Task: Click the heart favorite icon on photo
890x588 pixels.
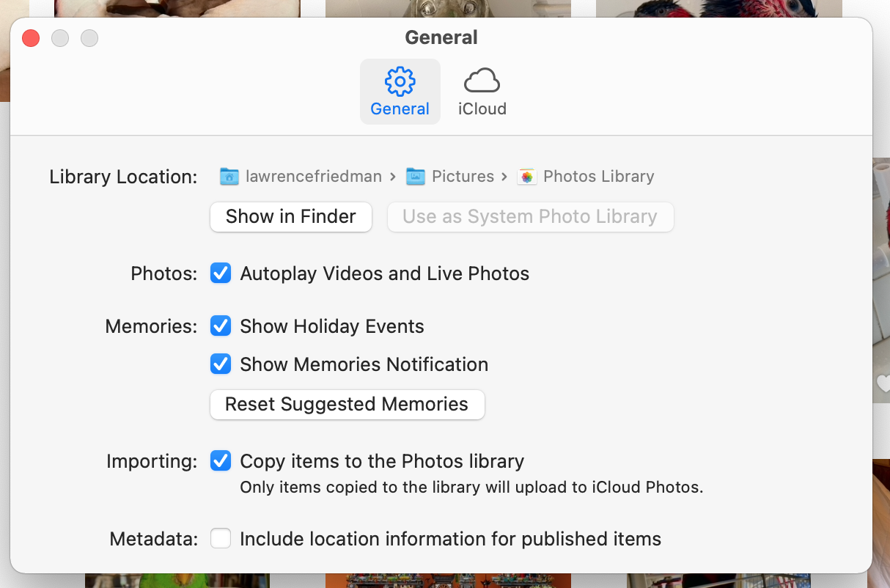Action: click(883, 383)
